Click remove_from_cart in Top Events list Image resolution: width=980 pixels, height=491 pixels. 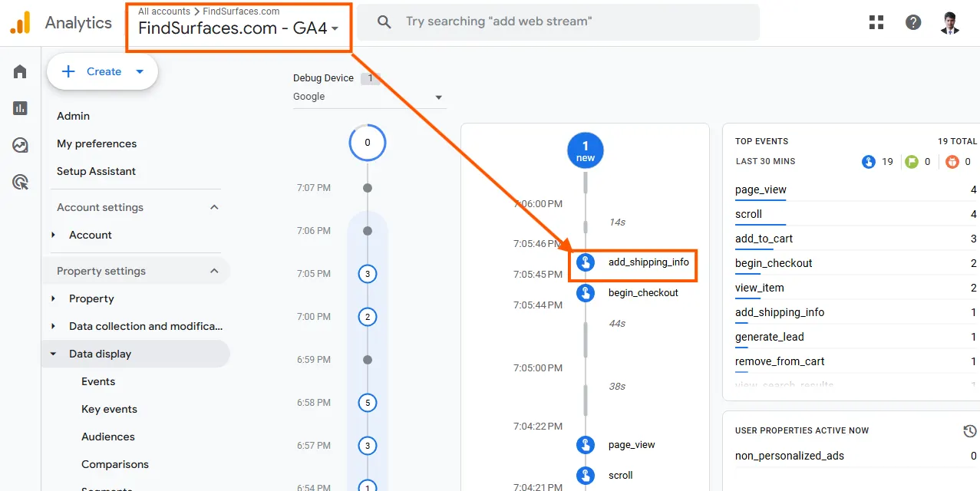point(780,361)
